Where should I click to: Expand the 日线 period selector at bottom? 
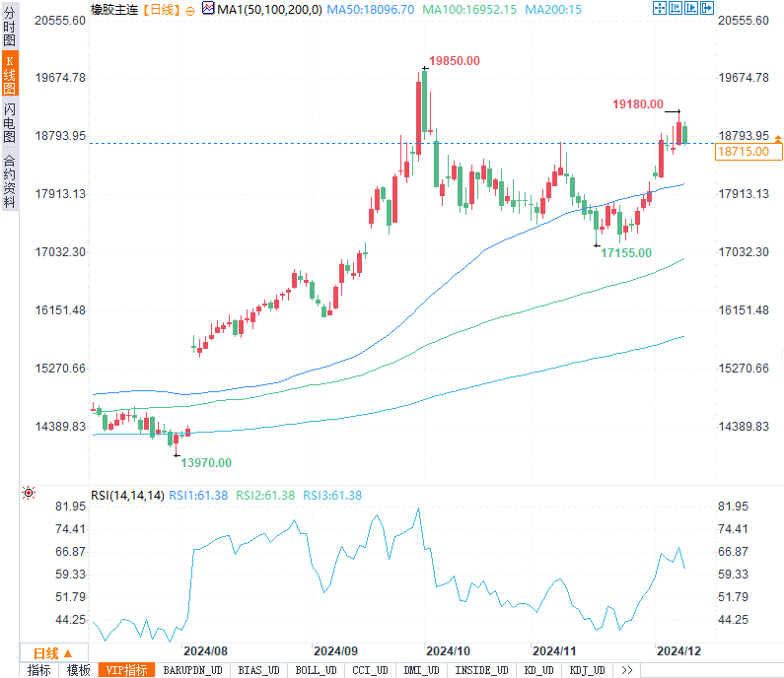[52, 652]
